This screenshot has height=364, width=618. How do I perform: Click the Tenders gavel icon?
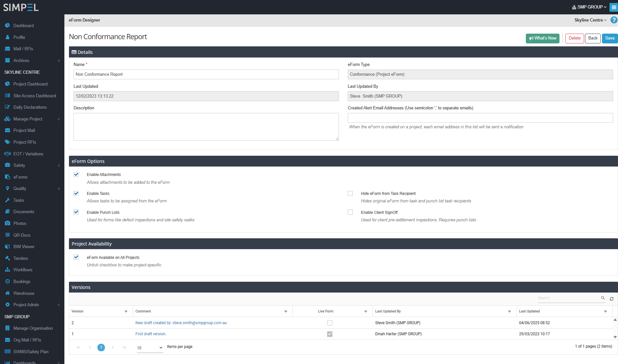pos(8,258)
